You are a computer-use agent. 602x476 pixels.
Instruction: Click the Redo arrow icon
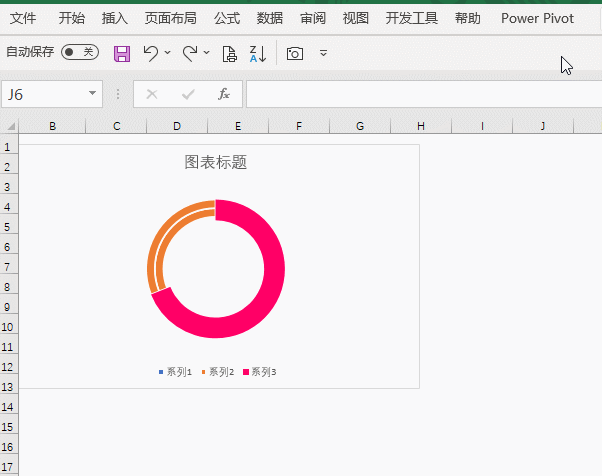(x=190, y=53)
